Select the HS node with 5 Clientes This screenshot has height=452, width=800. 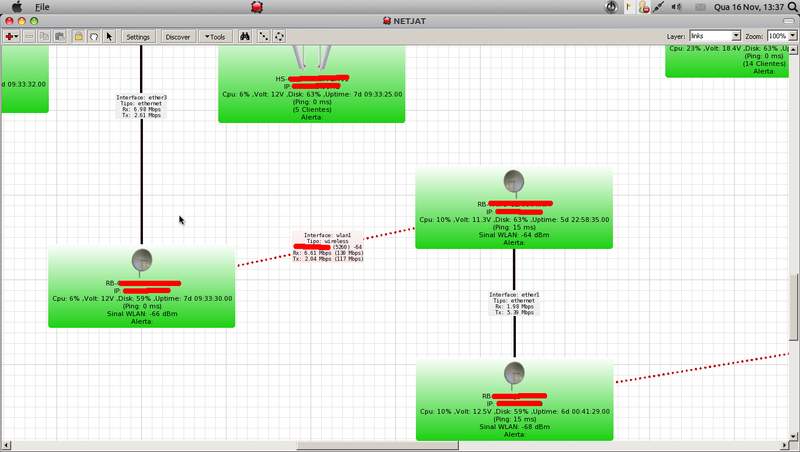(312, 84)
